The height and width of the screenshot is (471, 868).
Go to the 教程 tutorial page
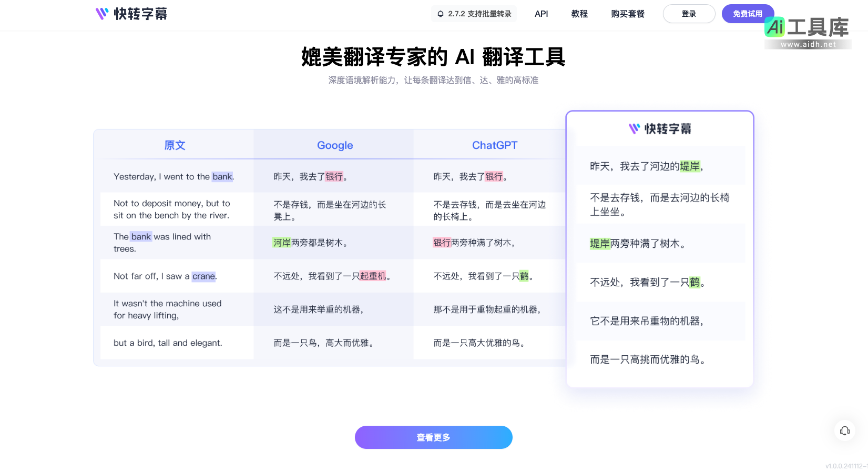(x=579, y=14)
